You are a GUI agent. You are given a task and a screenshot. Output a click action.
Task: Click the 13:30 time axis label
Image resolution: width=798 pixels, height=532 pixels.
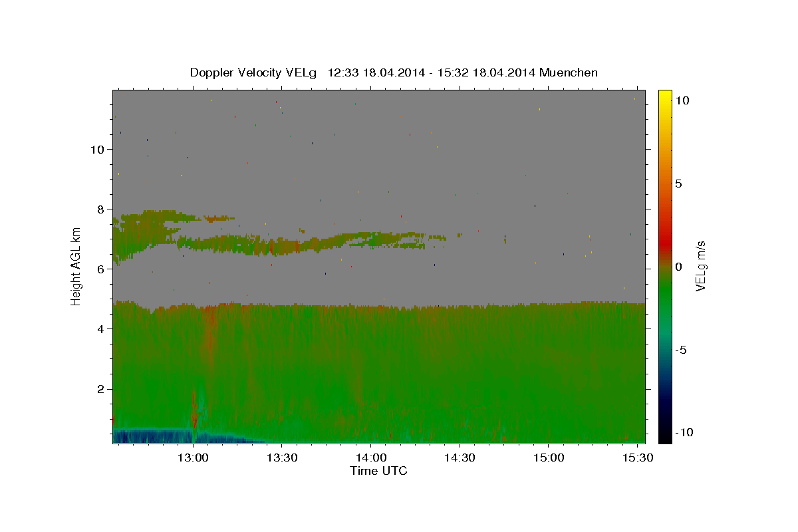(281, 458)
